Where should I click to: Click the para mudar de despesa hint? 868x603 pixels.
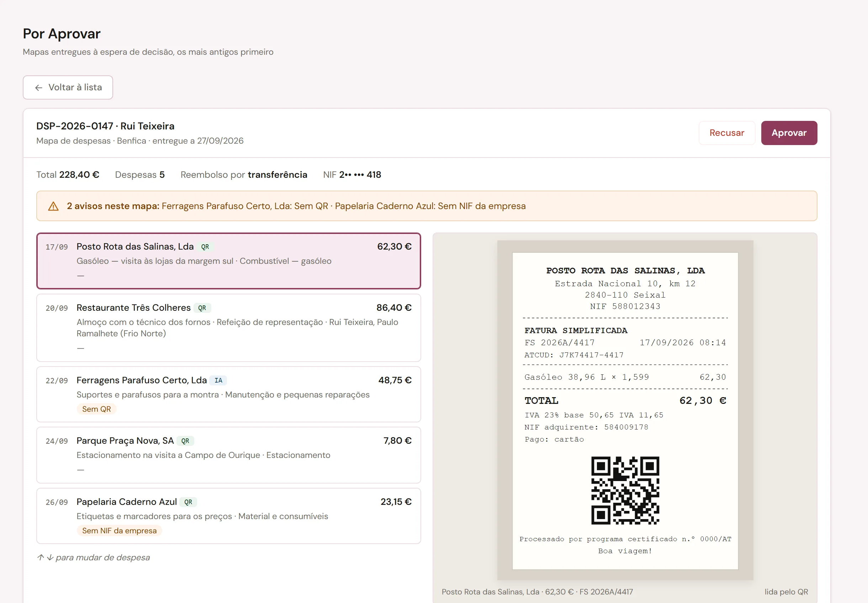[93, 557]
